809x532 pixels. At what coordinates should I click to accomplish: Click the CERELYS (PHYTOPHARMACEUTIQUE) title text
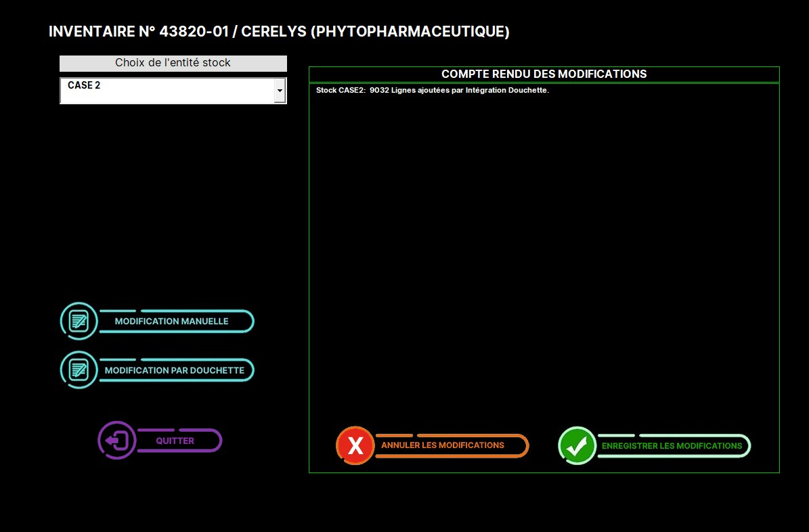376,32
